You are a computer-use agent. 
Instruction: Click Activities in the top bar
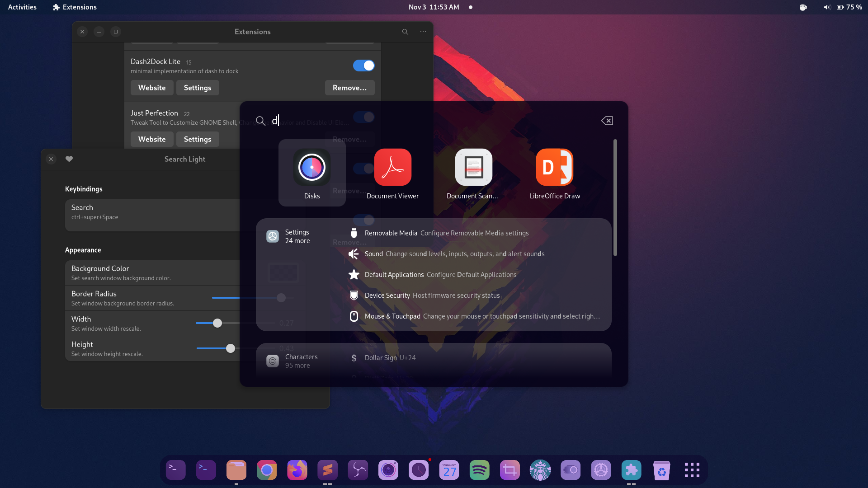[x=22, y=7]
